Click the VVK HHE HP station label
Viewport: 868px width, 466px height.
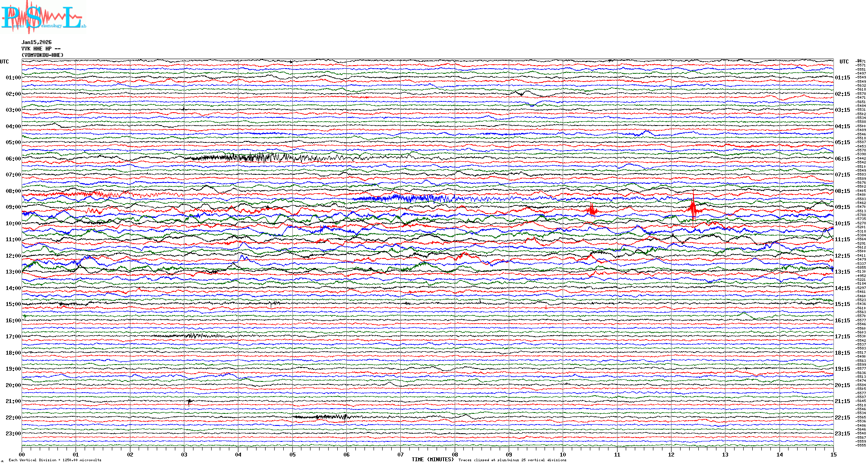tap(41, 49)
